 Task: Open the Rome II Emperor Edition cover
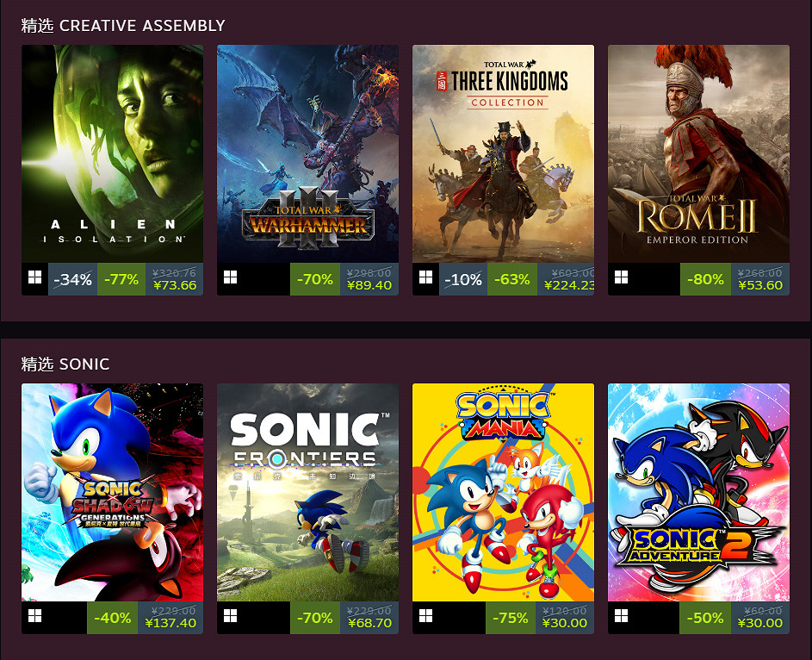point(698,154)
